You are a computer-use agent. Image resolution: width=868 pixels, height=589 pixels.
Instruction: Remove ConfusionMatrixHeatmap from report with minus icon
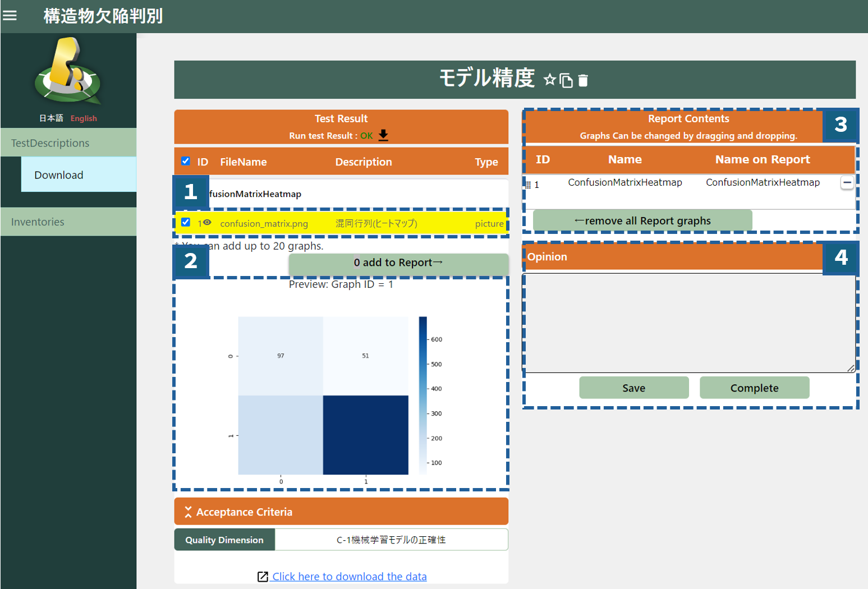coord(847,183)
